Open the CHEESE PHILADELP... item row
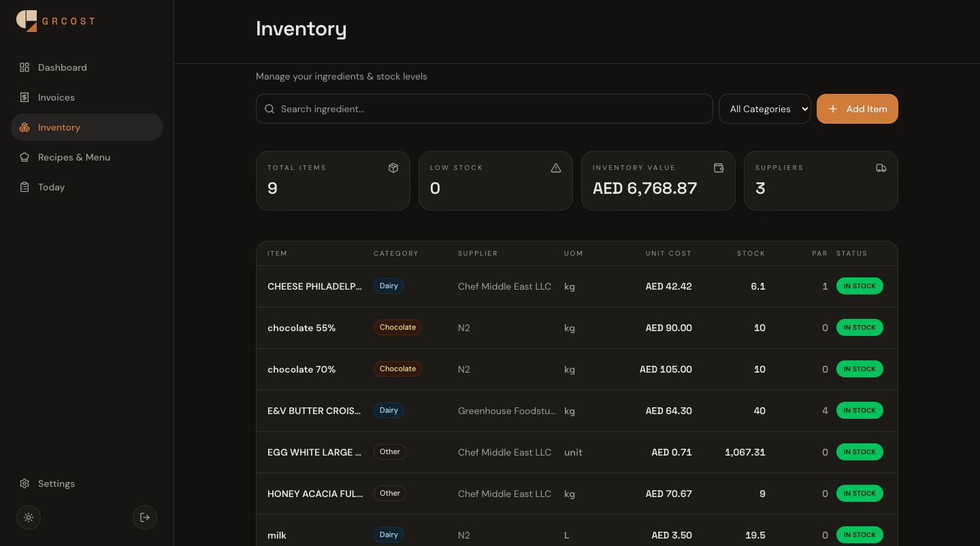Screen dimensions: 980x546 577,286
